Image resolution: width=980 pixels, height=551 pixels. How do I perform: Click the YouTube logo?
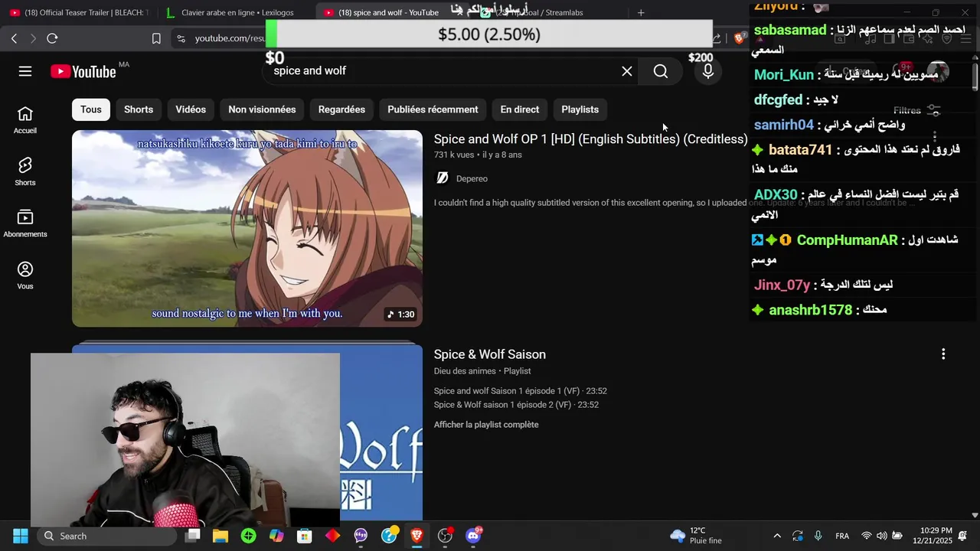pos(83,71)
